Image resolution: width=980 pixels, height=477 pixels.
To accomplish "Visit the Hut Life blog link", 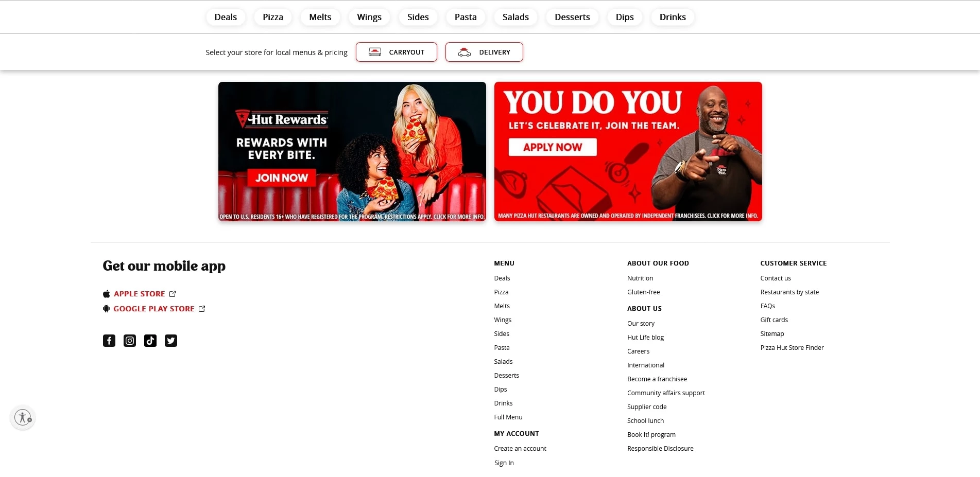I will (x=645, y=338).
